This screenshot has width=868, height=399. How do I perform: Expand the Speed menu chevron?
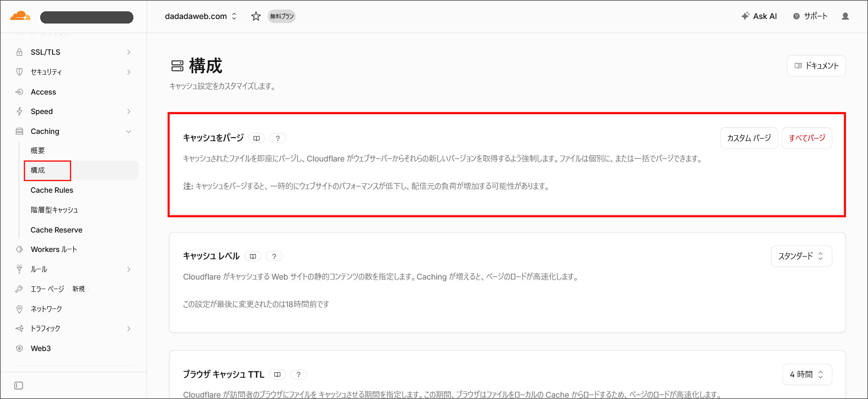pos(129,111)
